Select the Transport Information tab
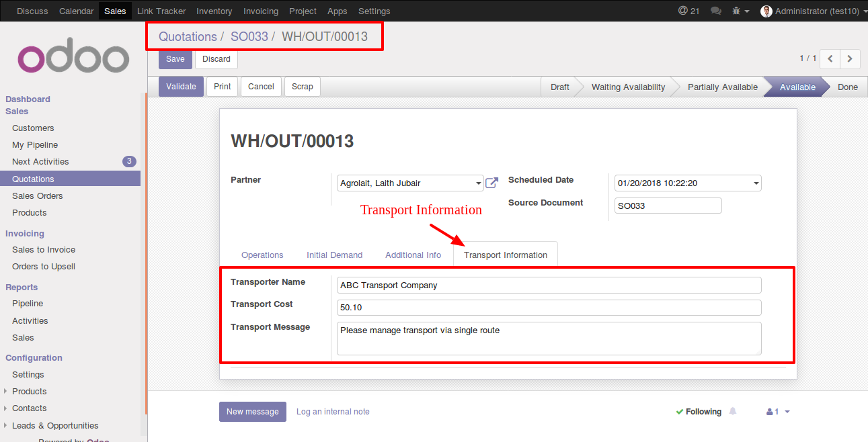 click(x=506, y=255)
